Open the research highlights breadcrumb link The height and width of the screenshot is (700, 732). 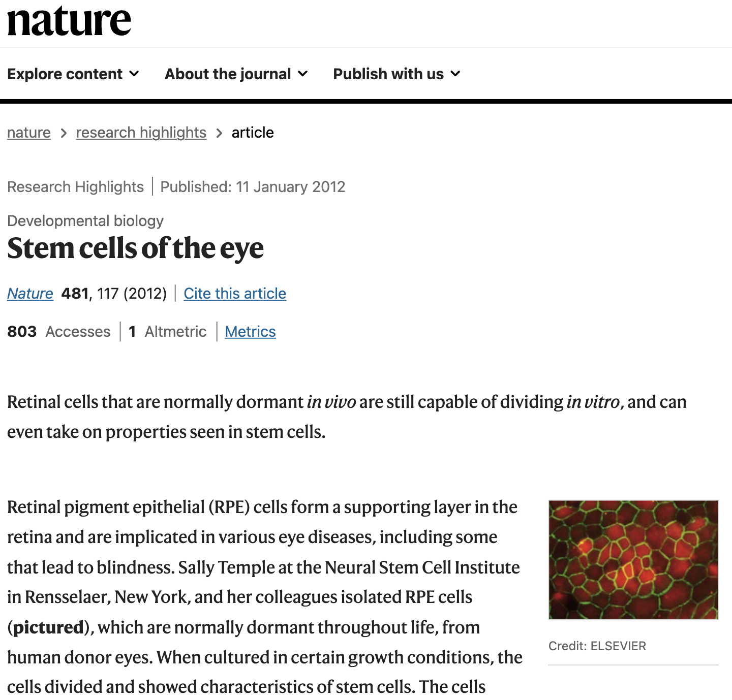pos(141,133)
